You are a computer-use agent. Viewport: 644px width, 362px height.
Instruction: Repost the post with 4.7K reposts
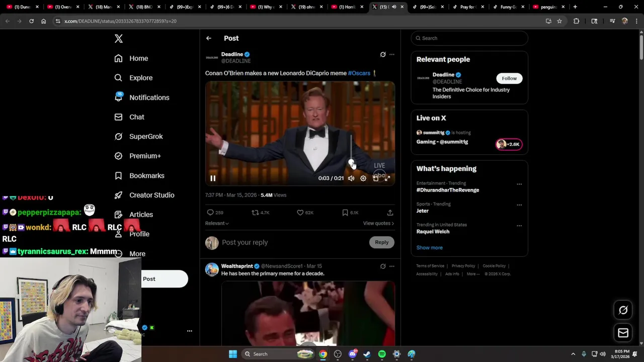[261, 213]
